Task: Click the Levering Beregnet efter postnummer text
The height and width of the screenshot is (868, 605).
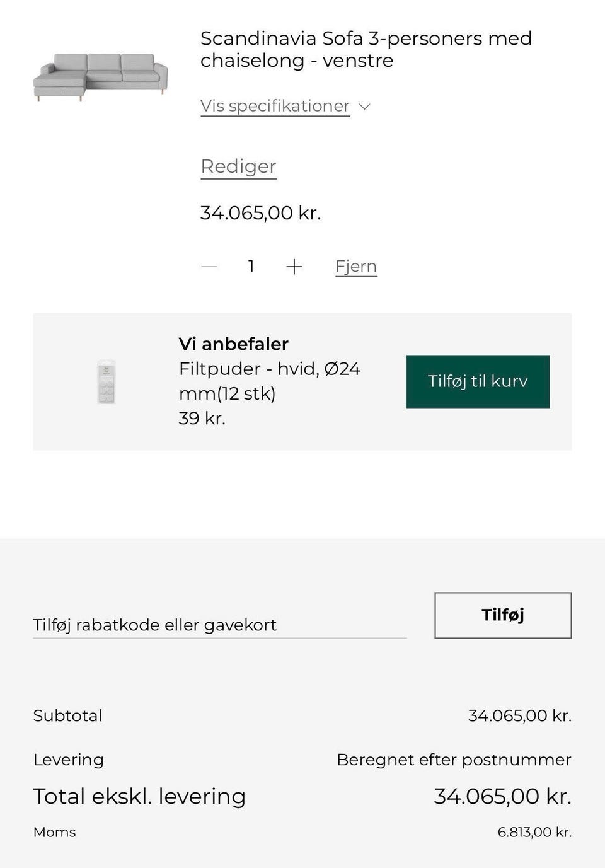Action: click(x=454, y=760)
